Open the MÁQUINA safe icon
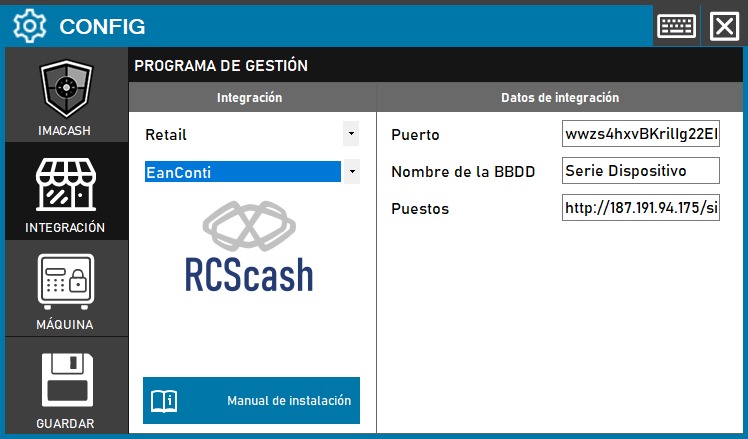748x439 pixels. click(x=66, y=283)
